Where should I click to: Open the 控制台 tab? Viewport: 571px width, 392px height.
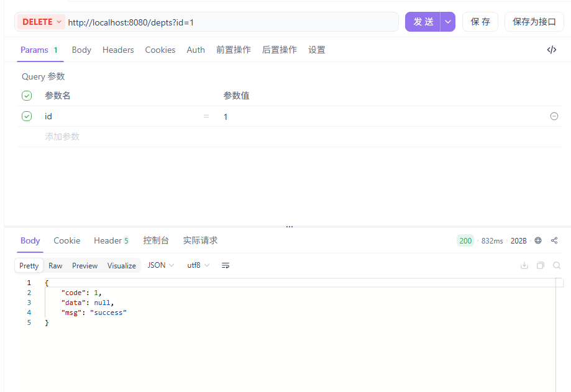(156, 240)
